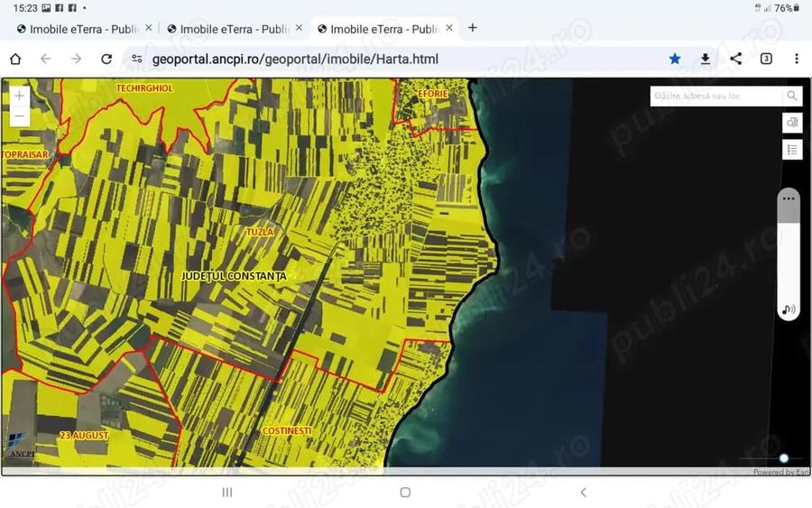Click the EFORIE label on the map
812x508 pixels.
coord(433,94)
